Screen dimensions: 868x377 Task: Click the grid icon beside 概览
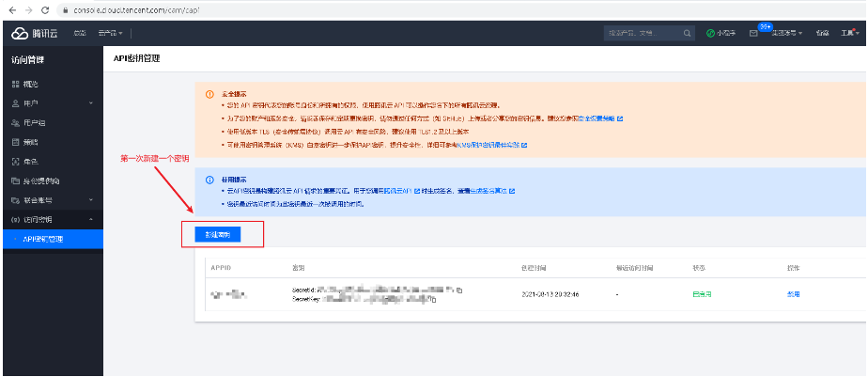coord(15,85)
